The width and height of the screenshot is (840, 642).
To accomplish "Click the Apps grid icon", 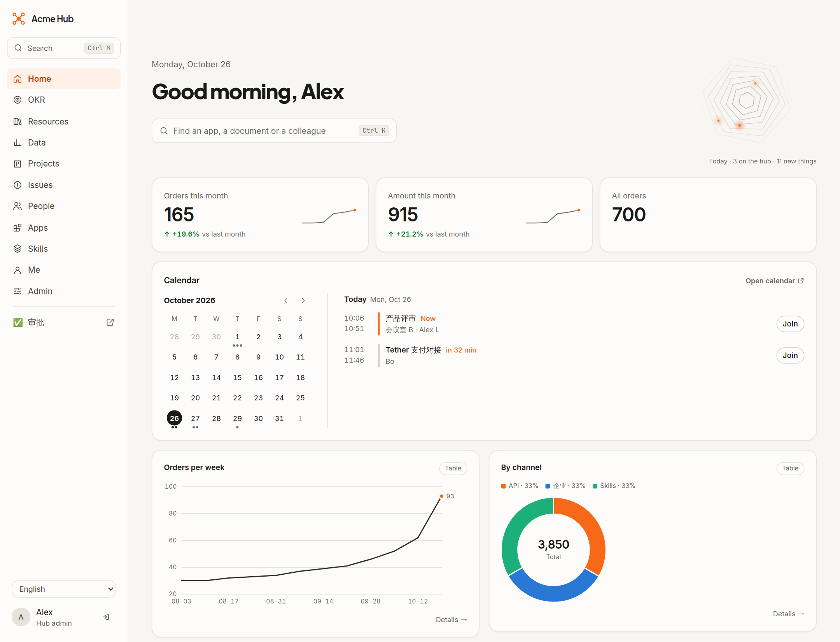I will tap(17, 228).
